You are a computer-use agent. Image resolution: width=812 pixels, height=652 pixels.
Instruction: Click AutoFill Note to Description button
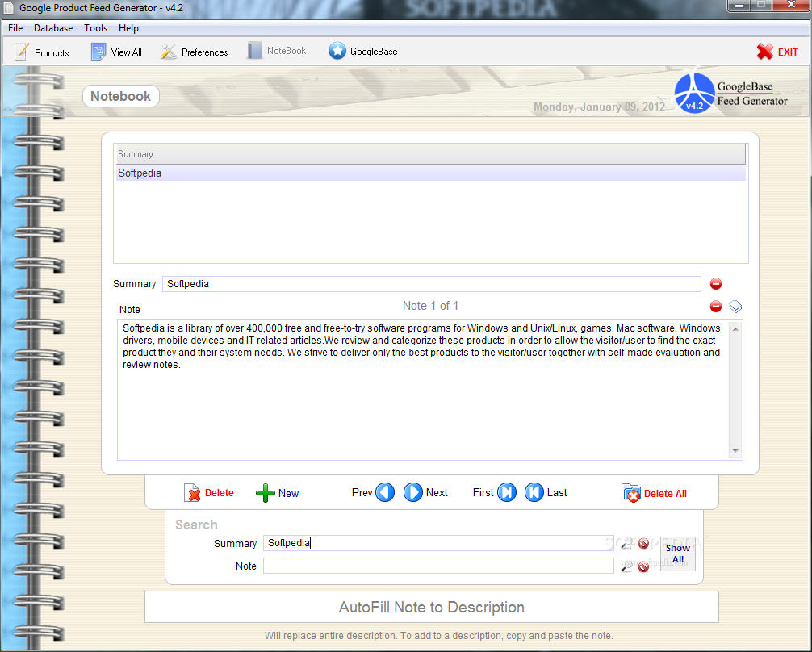tap(431, 607)
